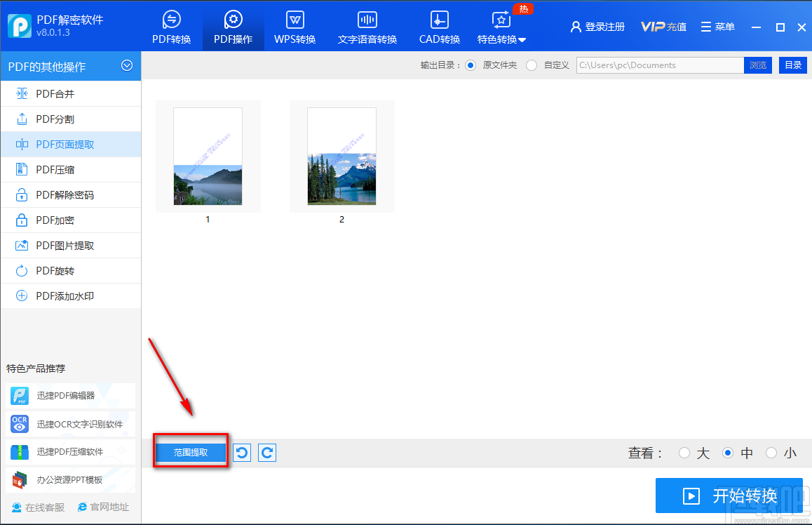Switch to the WPS转换 tab
The image size is (812, 525).
[x=295, y=27]
